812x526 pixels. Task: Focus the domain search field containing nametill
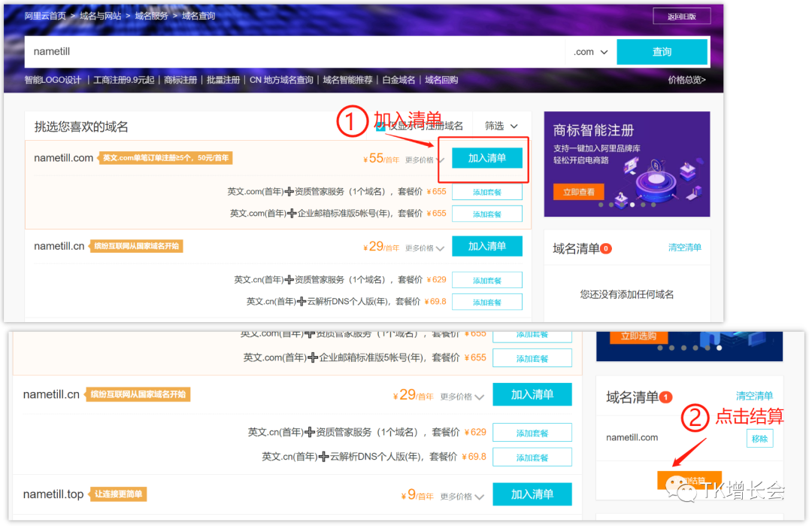pos(294,52)
